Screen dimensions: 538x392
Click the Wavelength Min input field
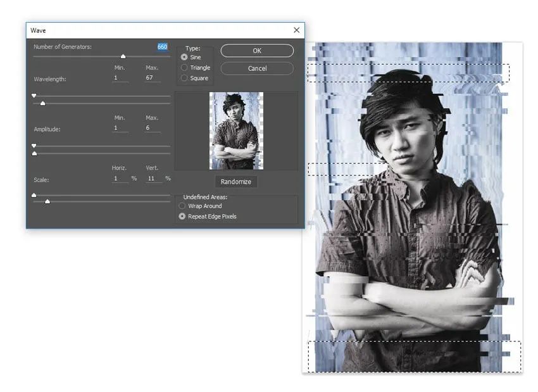click(x=120, y=78)
